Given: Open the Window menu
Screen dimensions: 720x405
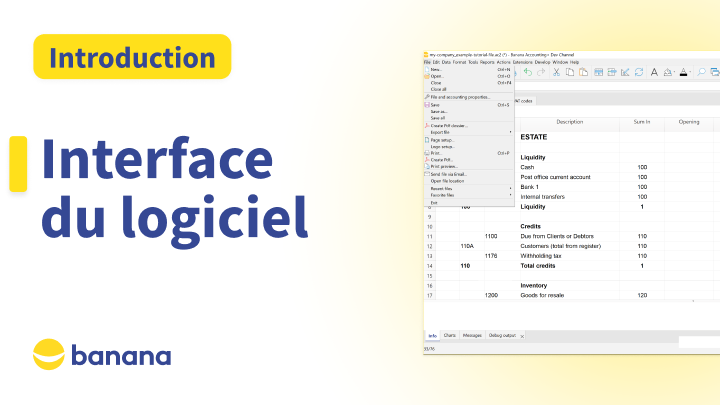Looking at the screenshot, I should coord(560,62).
